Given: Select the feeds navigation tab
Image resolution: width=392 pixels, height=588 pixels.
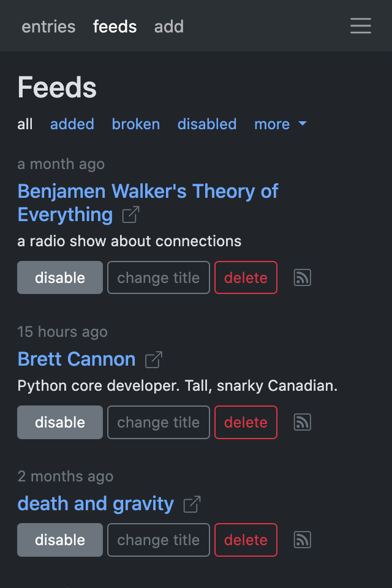Looking at the screenshot, I should (x=115, y=26).
